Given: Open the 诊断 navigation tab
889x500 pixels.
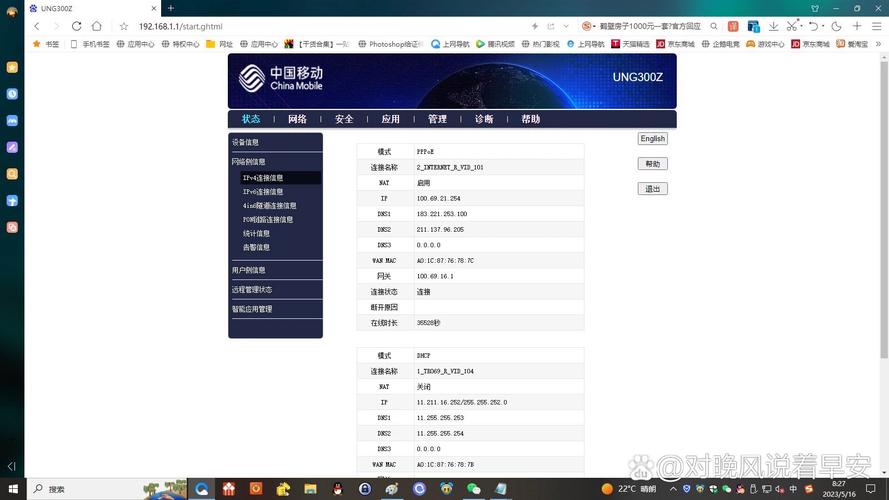Looking at the screenshot, I should pyautogui.click(x=484, y=119).
